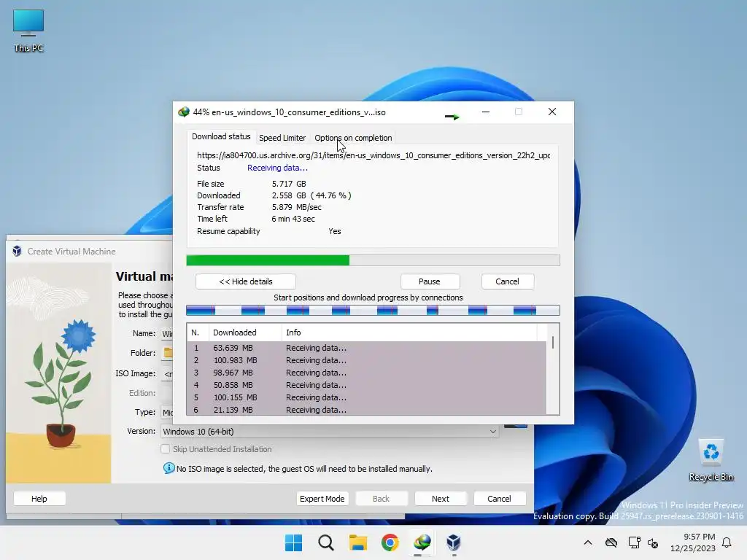Click the 2.558 GB downloaded value
The image size is (747, 560).
click(x=289, y=195)
